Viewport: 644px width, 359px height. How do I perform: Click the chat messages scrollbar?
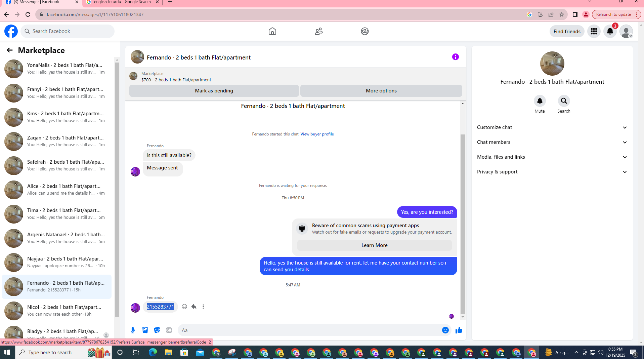pos(463,224)
